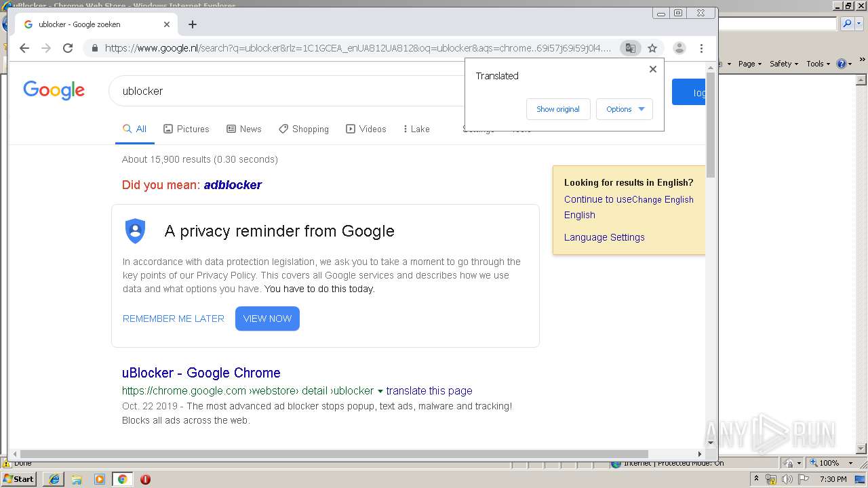Bookmark this page with the star
This screenshot has height=488, width=868.
pos(652,48)
